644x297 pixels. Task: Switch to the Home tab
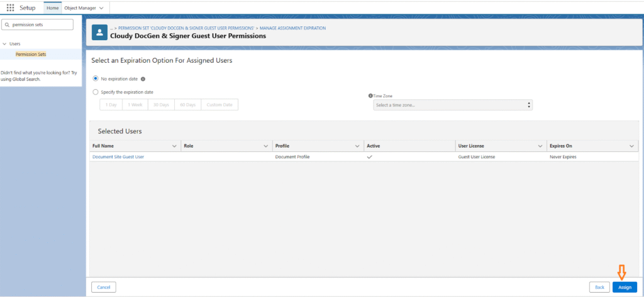coord(52,8)
